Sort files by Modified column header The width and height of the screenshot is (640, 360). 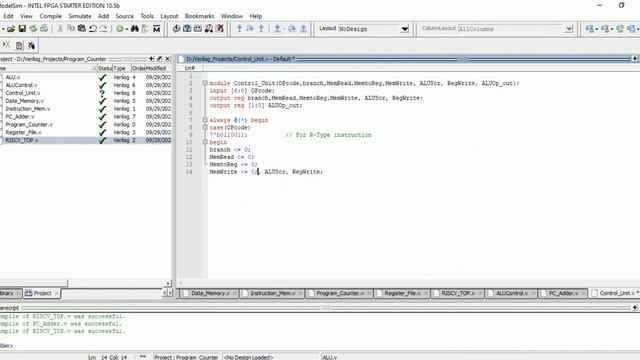tap(158, 68)
